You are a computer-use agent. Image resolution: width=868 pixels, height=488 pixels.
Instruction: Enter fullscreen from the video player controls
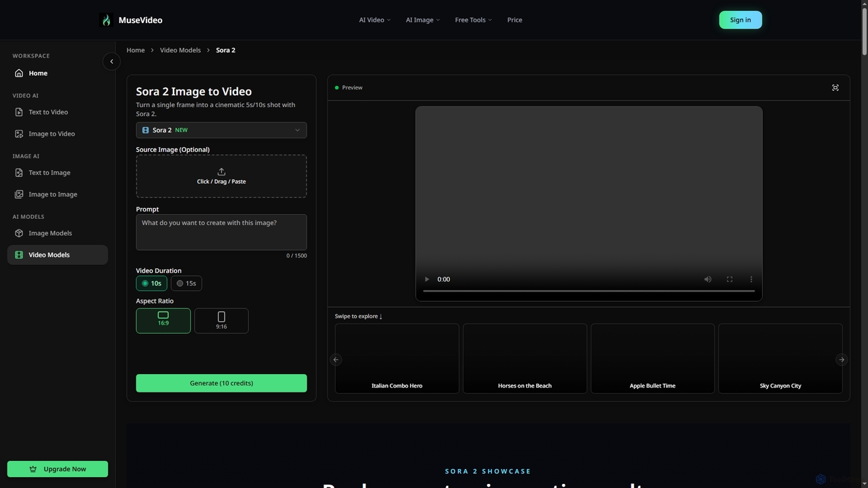[x=730, y=279]
